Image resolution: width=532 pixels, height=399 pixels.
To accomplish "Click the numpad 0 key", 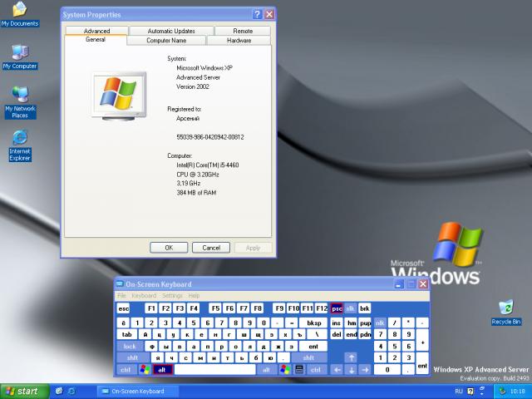I will click(x=387, y=369).
